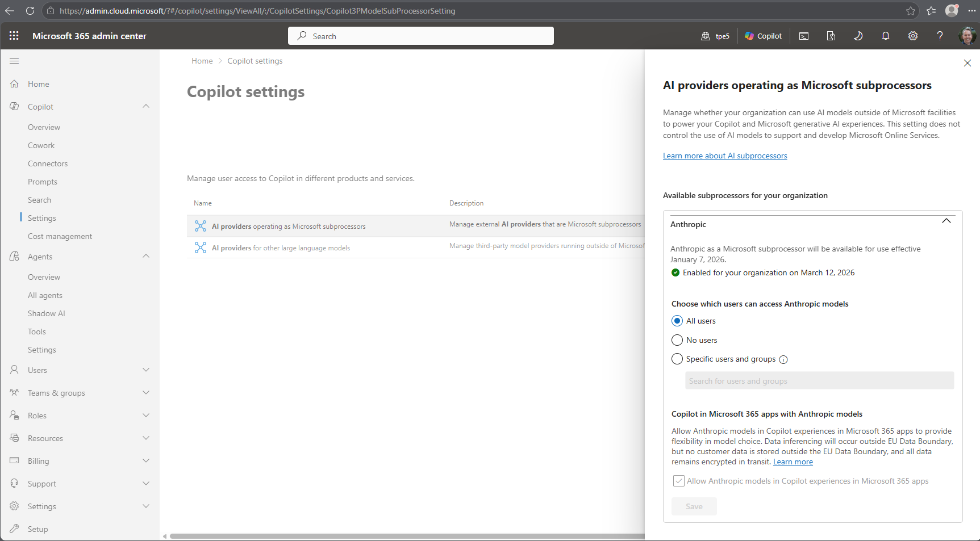Collapse the Agents nav group
The image size is (980, 541).
click(146, 256)
